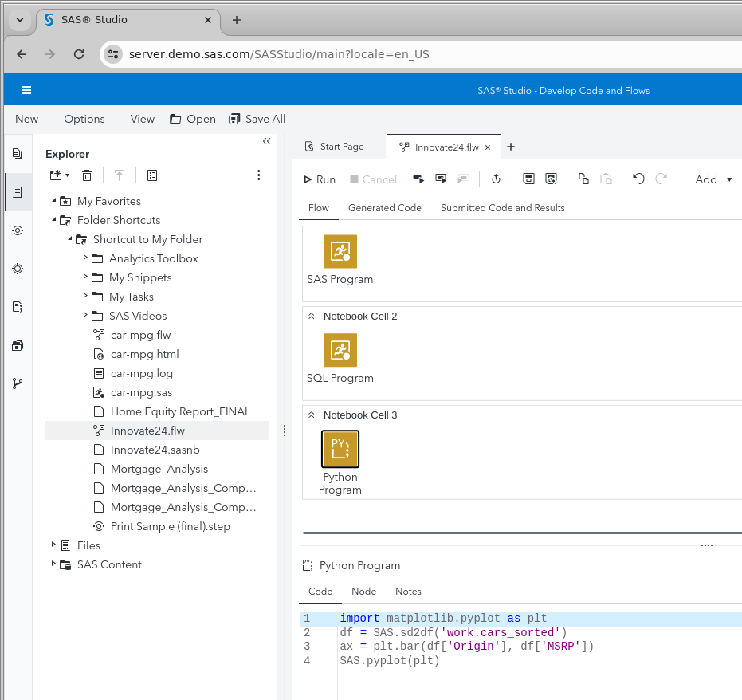This screenshot has height=700, width=742.
Task: Expand the SAS Content tree node
Action: coord(54,564)
